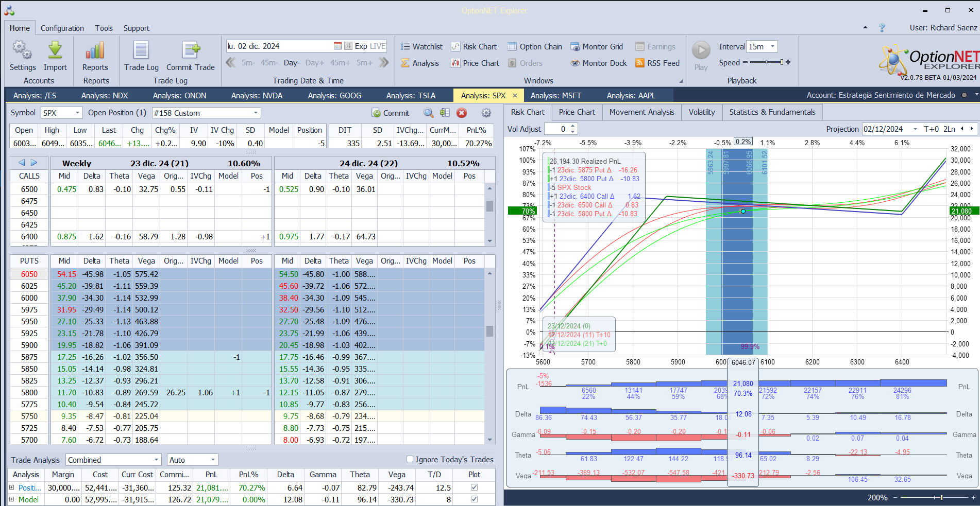This screenshot has height=506, width=980.
Task: Open the Reports bar-chart icon
Action: tap(95, 56)
